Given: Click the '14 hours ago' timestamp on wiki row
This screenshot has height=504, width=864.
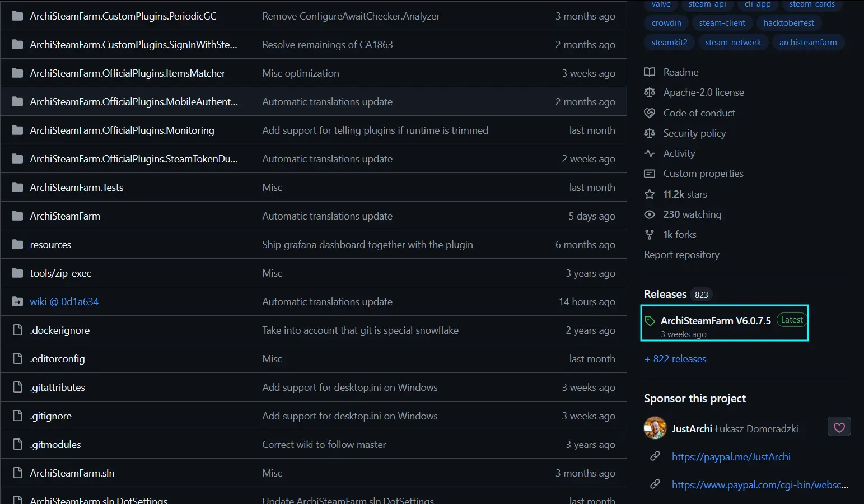Looking at the screenshot, I should pyautogui.click(x=587, y=302).
